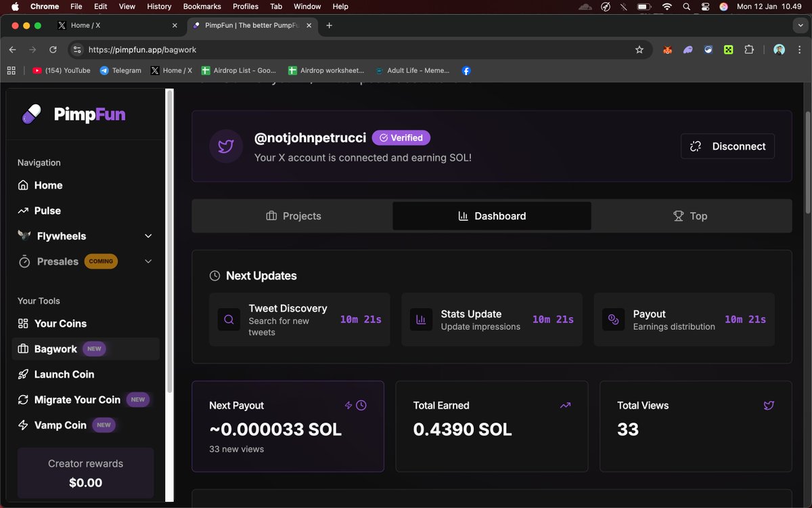Click the Stats Update countdown timer
The height and width of the screenshot is (508, 812).
pos(553,320)
